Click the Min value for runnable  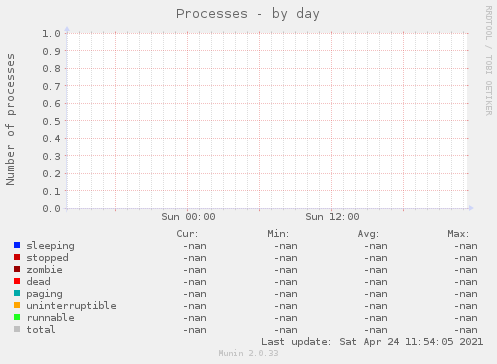pyautogui.click(x=286, y=318)
